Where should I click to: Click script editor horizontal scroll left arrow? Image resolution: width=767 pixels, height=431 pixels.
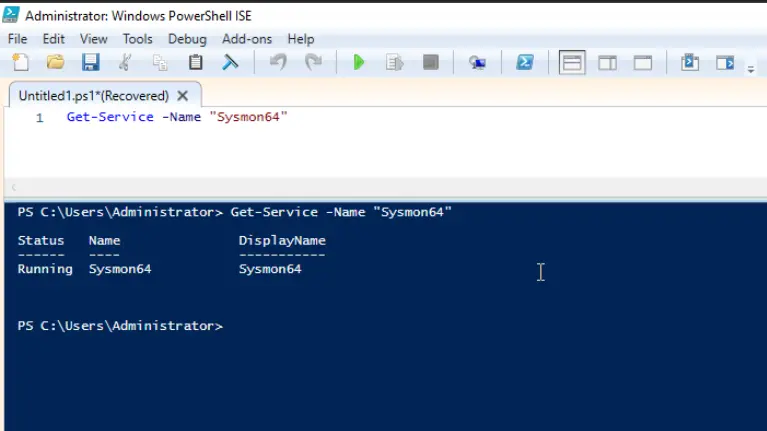pyautogui.click(x=14, y=187)
